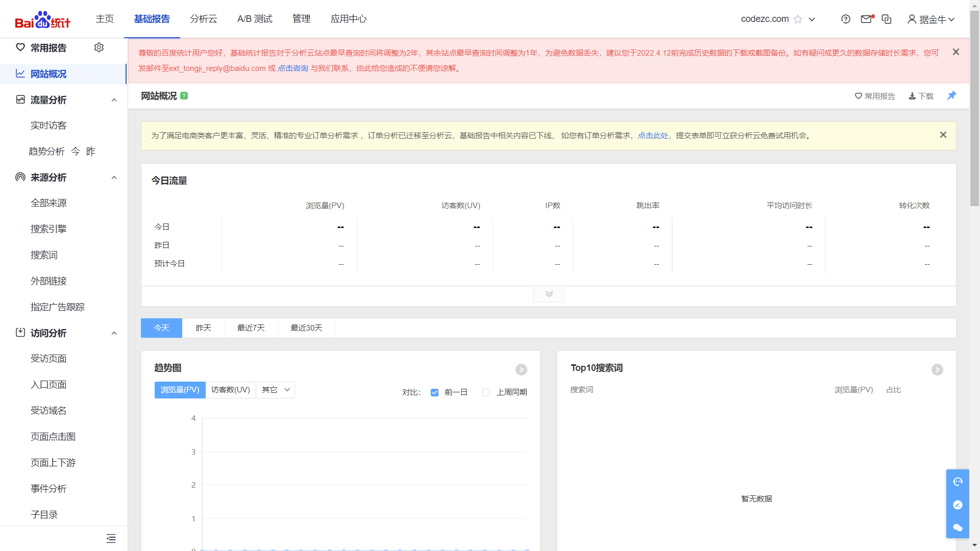Open settings gear next to 常用报告

pos(99,47)
